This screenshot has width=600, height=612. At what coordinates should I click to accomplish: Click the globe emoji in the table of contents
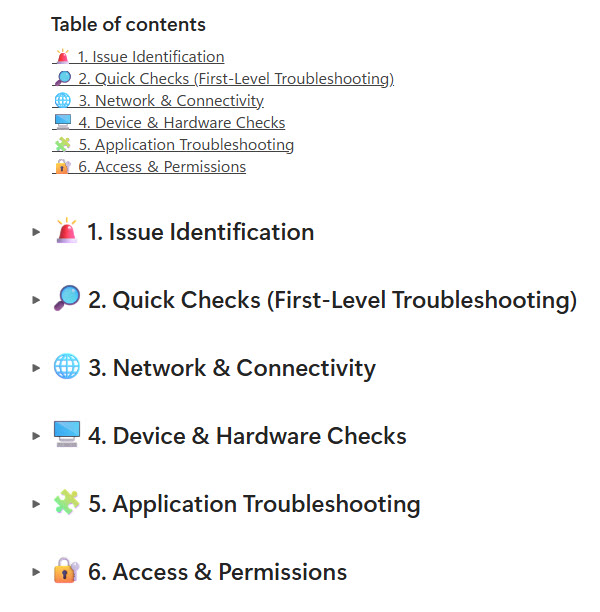62,101
